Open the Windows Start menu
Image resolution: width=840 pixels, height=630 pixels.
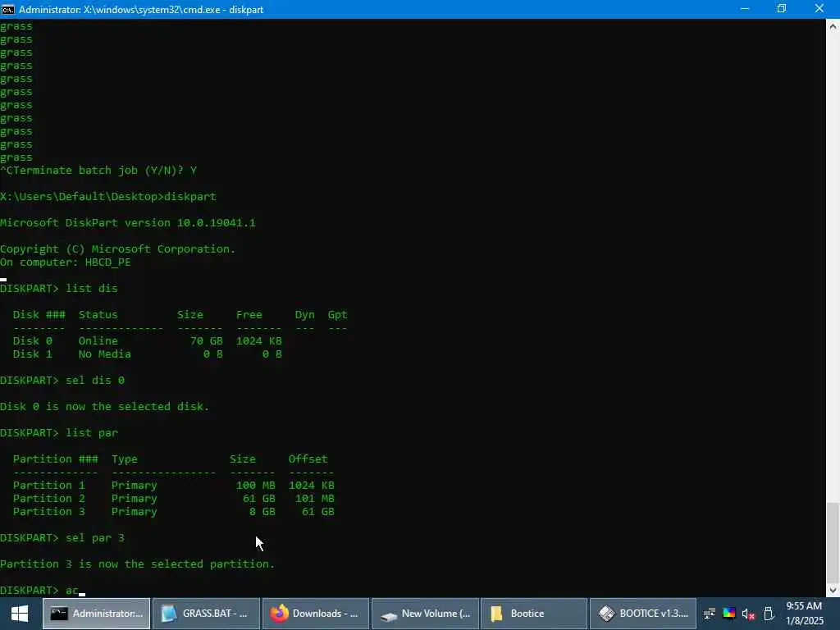(x=20, y=614)
